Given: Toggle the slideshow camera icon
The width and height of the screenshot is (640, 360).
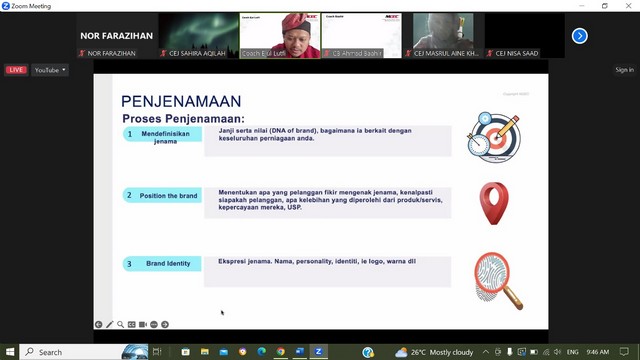Looking at the screenshot, I should 142,324.
